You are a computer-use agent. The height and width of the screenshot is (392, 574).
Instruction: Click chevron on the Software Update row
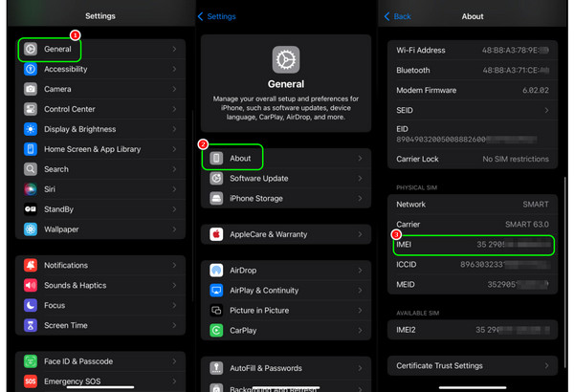pos(360,178)
